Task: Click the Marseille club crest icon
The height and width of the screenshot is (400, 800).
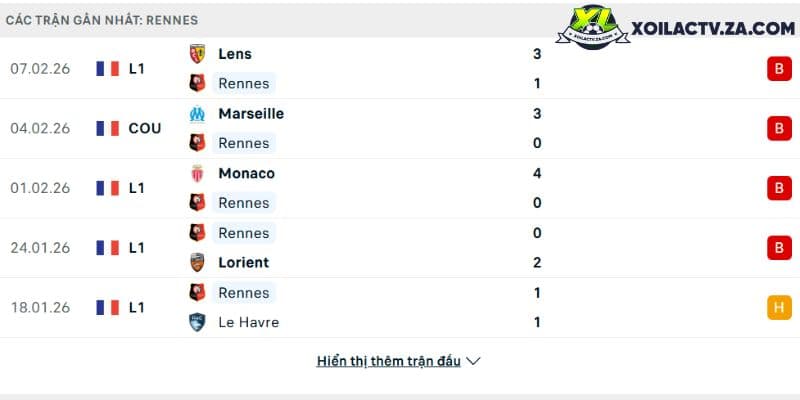Action: 197,114
